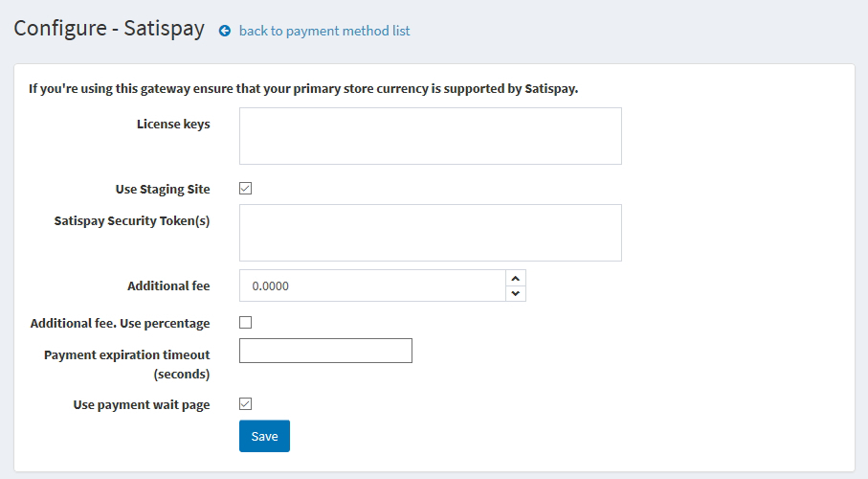868x479 pixels.
Task: Click the Satispay Security Token(s) label
Action: (x=132, y=220)
